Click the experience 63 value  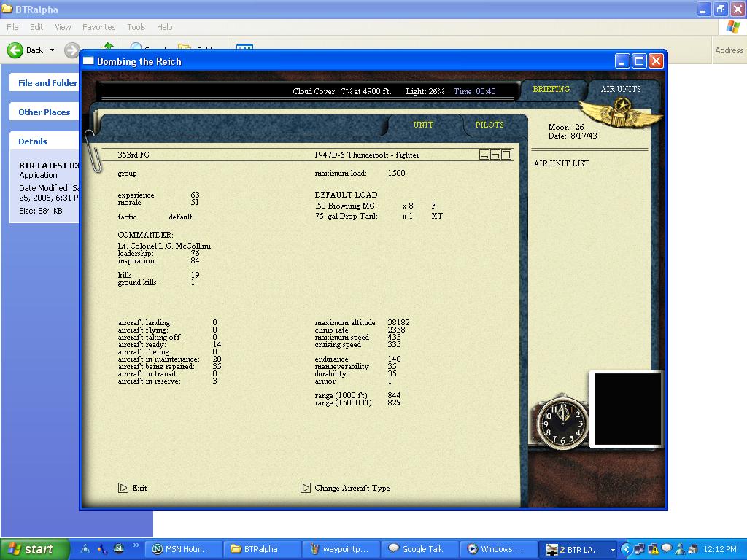coord(195,195)
